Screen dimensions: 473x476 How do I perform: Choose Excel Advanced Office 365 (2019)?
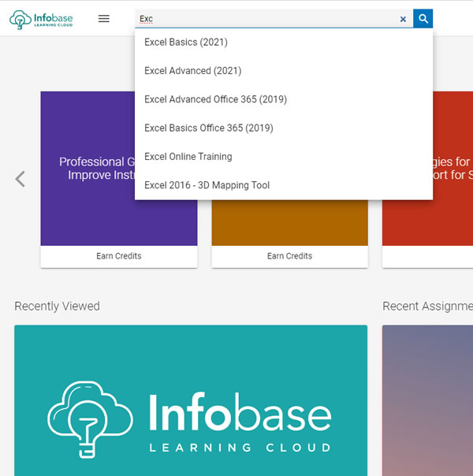pyautogui.click(x=284, y=99)
